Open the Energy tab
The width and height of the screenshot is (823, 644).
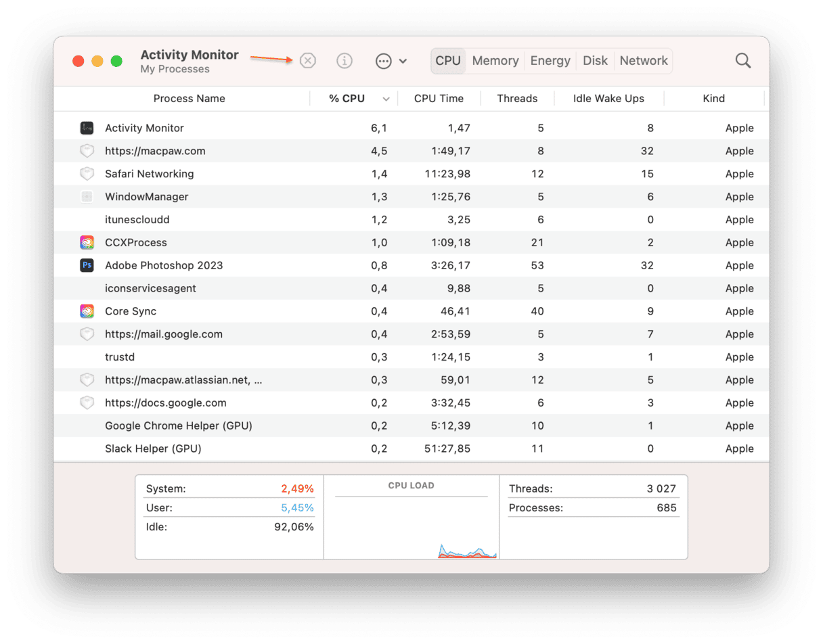[550, 61]
